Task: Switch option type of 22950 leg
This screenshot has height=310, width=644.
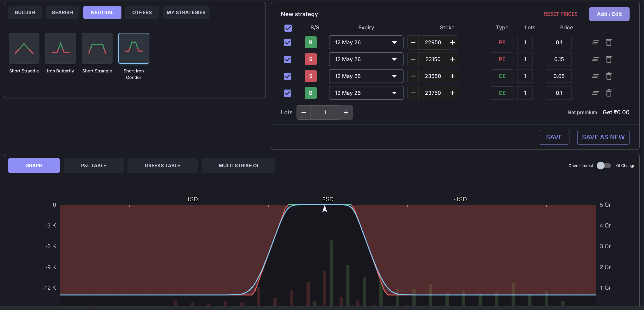Action: click(502, 43)
